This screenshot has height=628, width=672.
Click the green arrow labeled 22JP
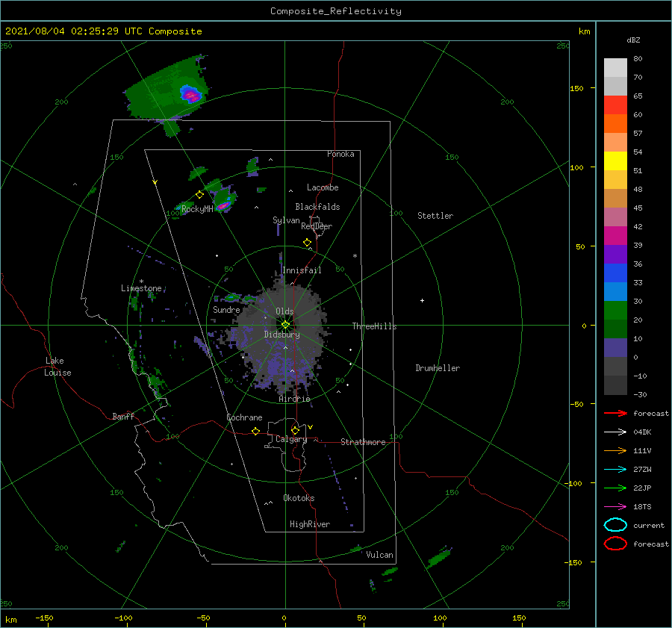pos(615,488)
